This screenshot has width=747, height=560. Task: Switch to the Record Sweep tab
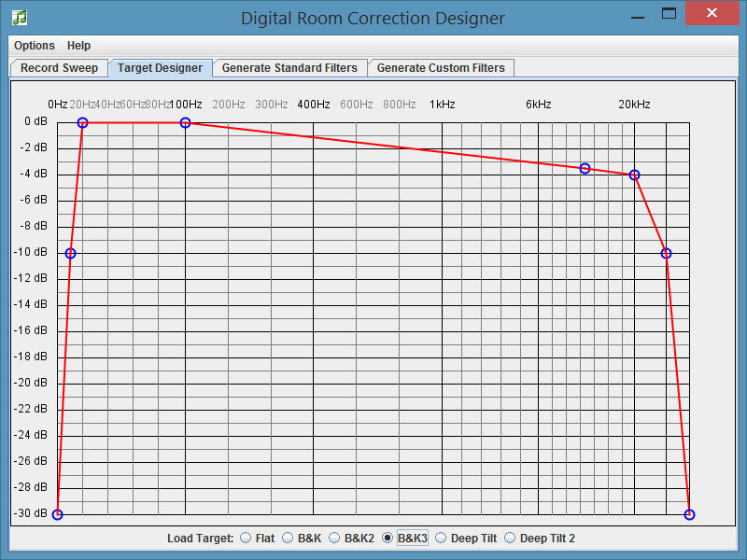(59, 67)
